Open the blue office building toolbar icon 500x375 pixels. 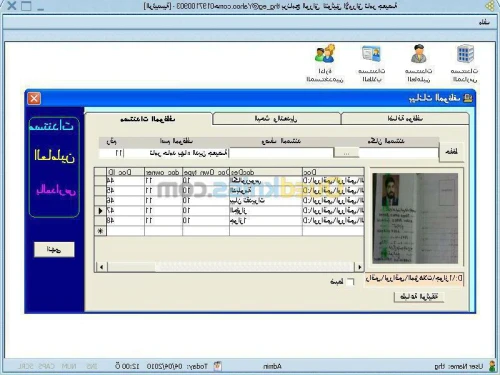tap(465, 54)
